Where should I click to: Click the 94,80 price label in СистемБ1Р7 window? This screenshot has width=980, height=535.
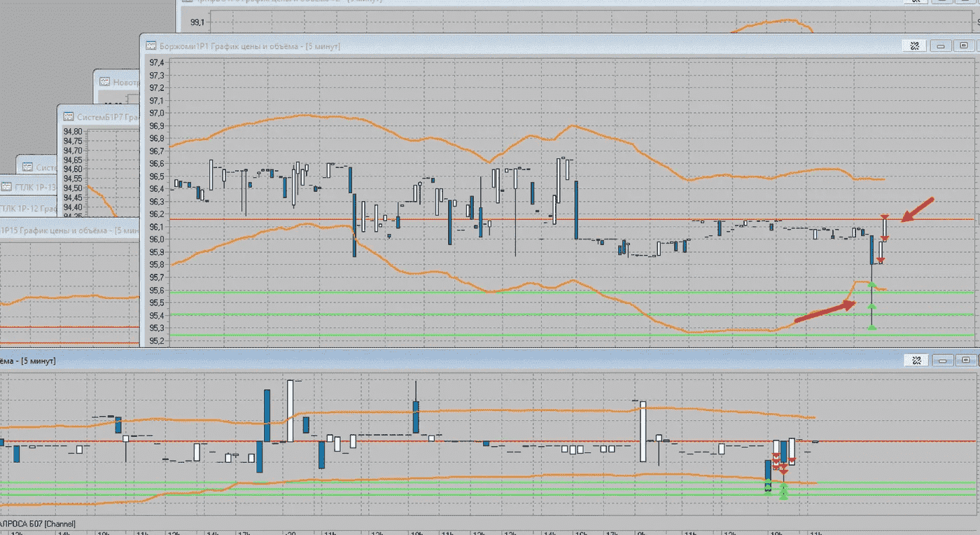click(73, 131)
